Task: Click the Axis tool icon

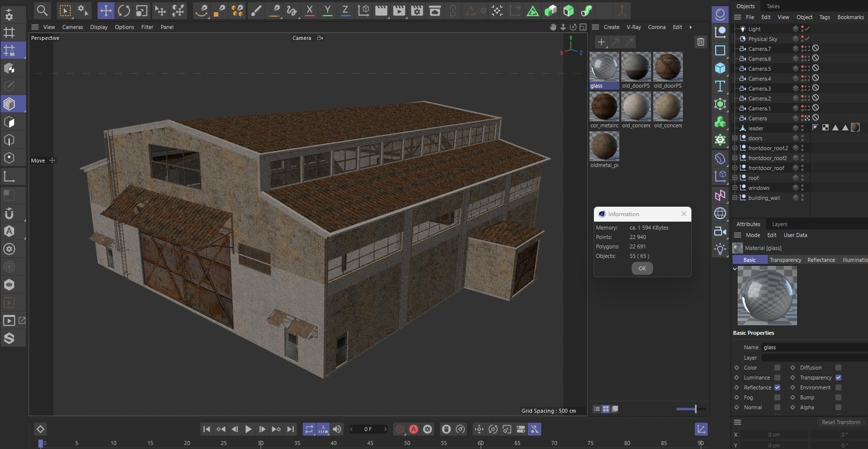Action: [9, 177]
